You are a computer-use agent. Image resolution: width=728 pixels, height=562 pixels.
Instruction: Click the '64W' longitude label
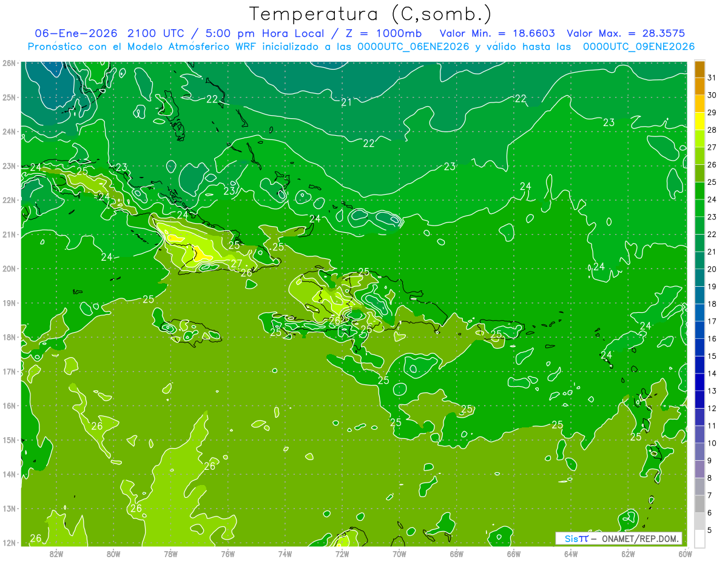coord(571,554)
